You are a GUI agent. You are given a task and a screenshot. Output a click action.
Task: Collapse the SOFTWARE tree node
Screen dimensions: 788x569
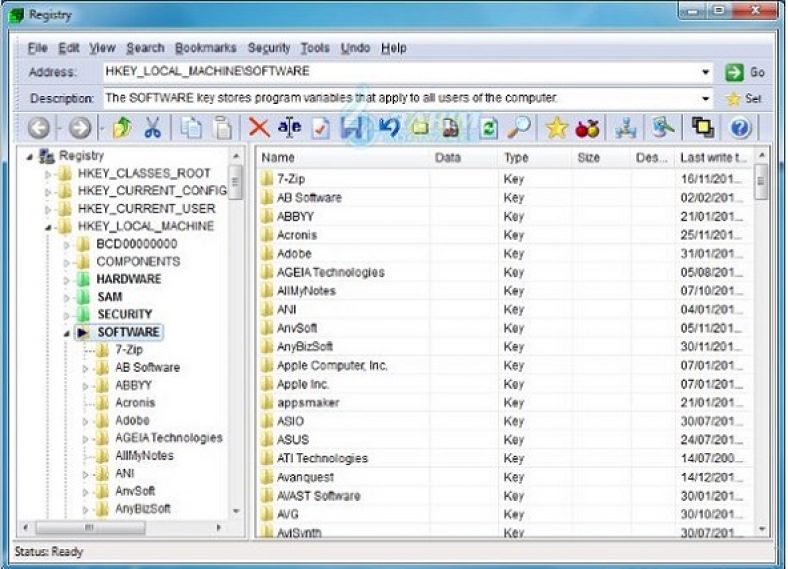tap(66, 333)
